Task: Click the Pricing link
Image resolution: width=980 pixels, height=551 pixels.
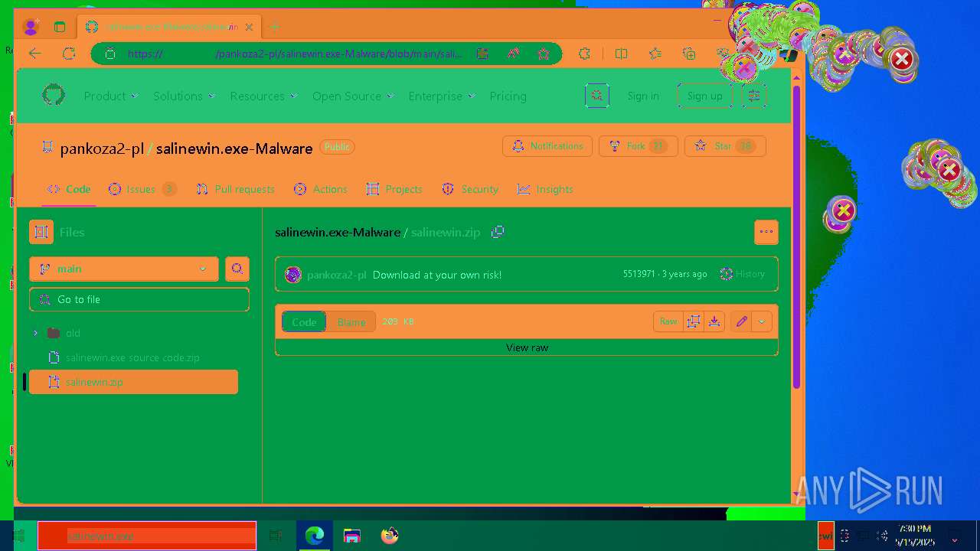Action: point(508,96)
